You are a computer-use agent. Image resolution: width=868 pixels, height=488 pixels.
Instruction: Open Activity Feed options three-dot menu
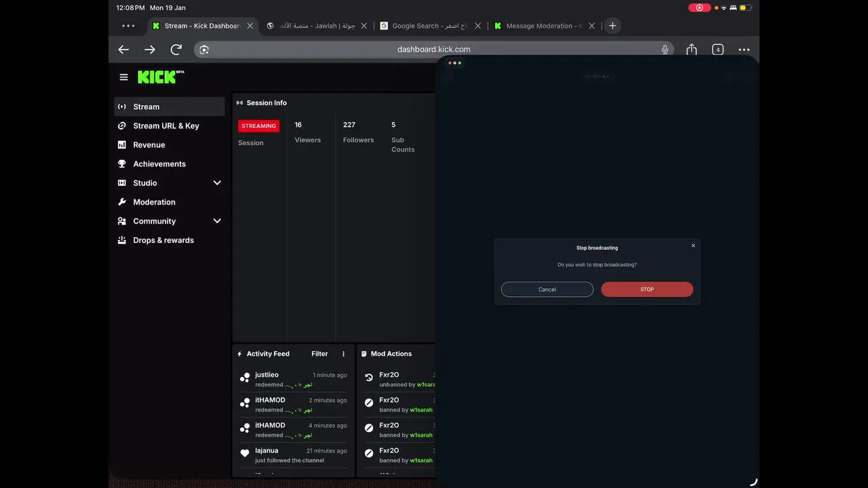(343, 354)
